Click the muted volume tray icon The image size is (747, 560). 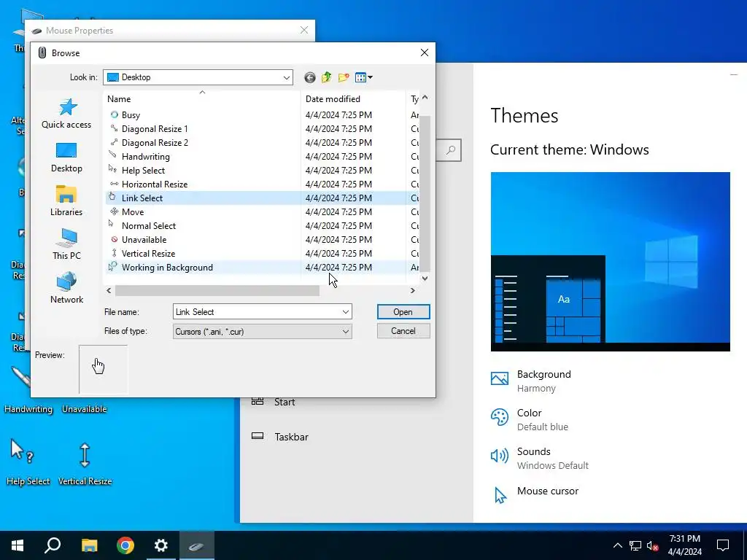(x=652, y=545)
